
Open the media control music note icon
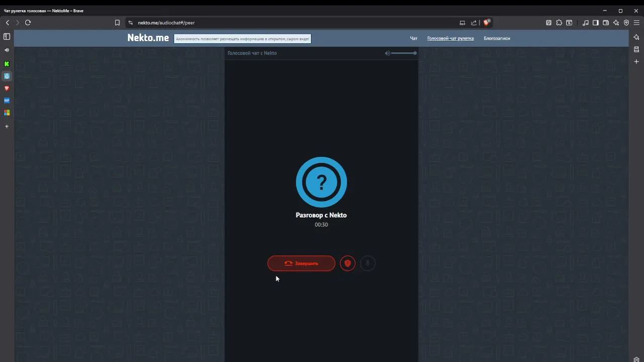coord(586,23)
